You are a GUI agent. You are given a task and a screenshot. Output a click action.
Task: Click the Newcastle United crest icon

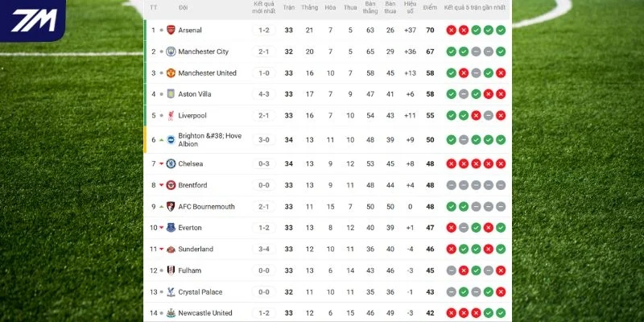click(171, 313)
